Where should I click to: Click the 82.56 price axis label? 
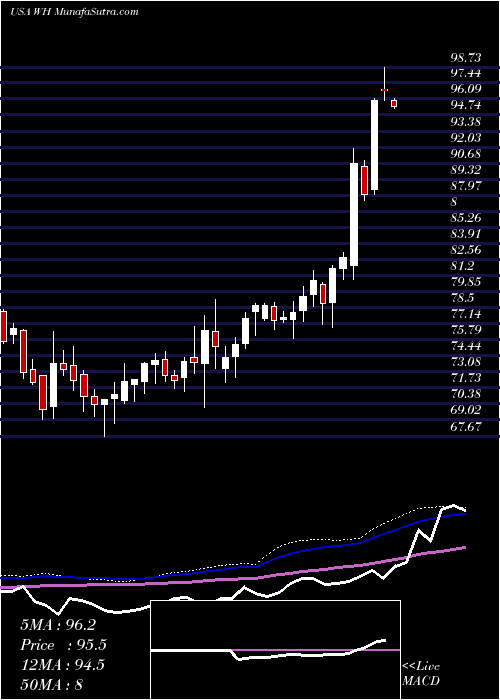coord(465,250)
